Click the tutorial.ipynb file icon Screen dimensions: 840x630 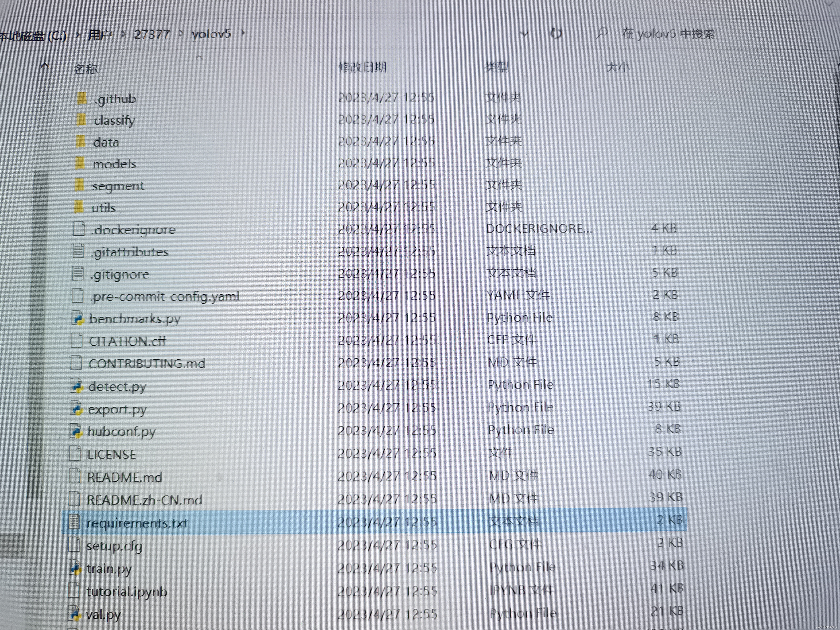pyautogui.click(x=73, y=590)
